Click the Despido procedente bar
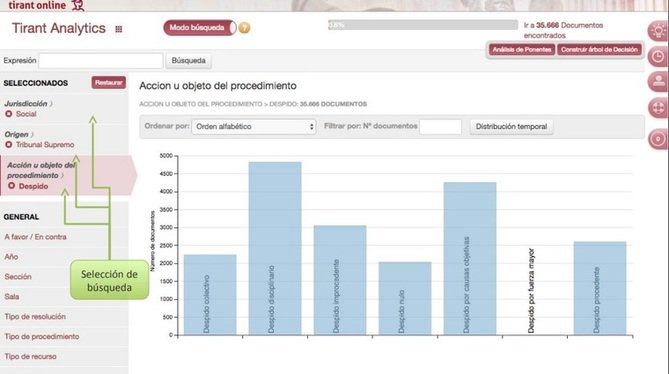Screen dimensions: 669x374 click(600, 288)
